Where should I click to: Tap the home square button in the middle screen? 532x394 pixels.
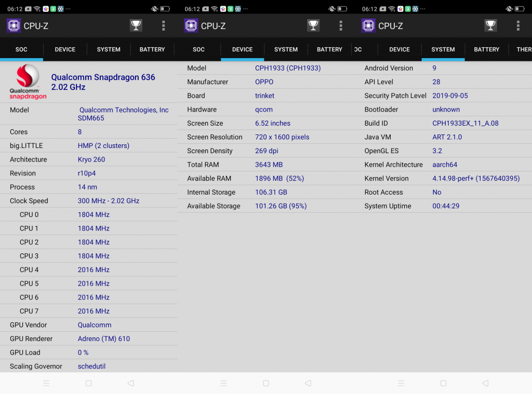coord(266,383)
